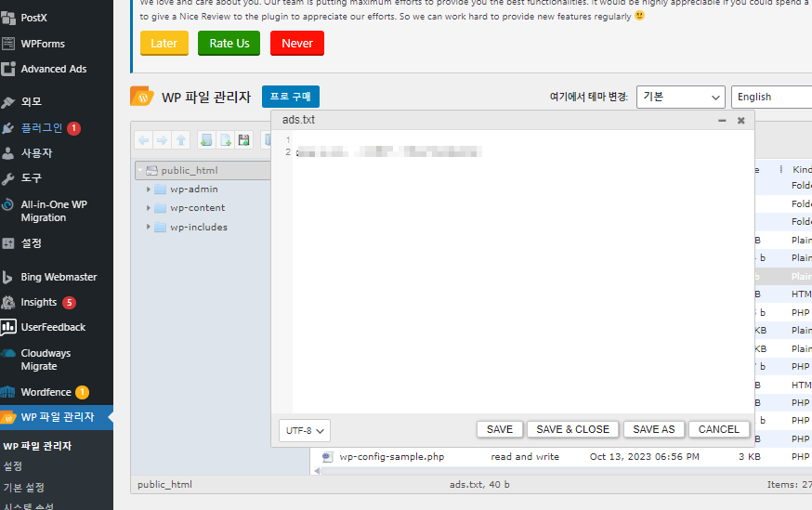Click the Cloudways Migrate cloud icon
Viewport: 812px width, 510px height.
[x=8, y=353]
